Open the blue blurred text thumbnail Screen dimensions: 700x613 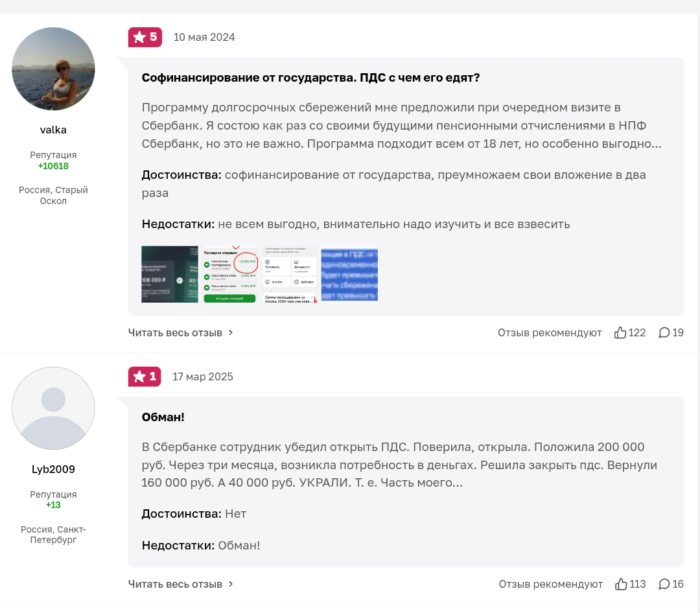[349, 274]
